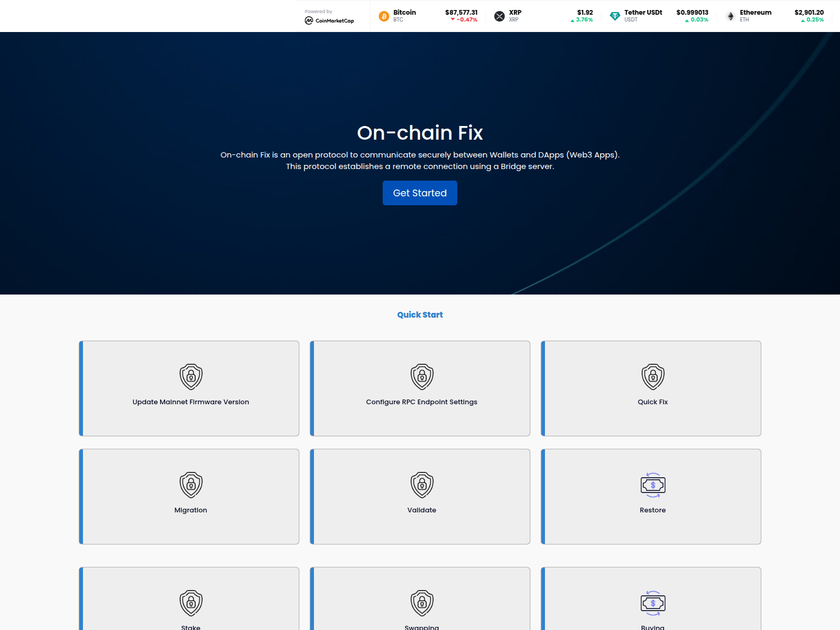This screenshot has height=630, width=840.
Task: Click Bitcoin price $87,577.31
Action: (461, 12)
